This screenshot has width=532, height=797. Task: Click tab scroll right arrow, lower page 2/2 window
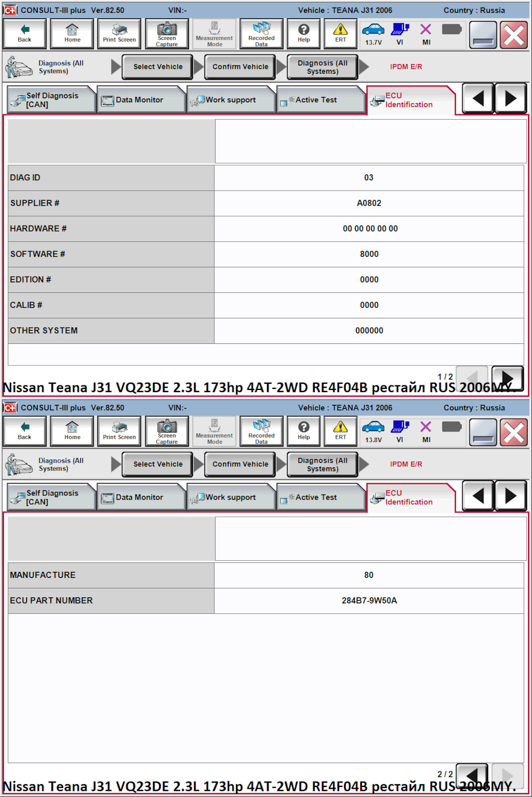click(510, 496)
